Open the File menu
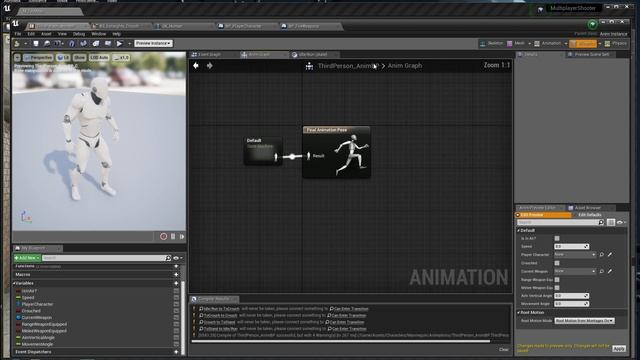Screen dimensions: 640x360 (18, 34)
